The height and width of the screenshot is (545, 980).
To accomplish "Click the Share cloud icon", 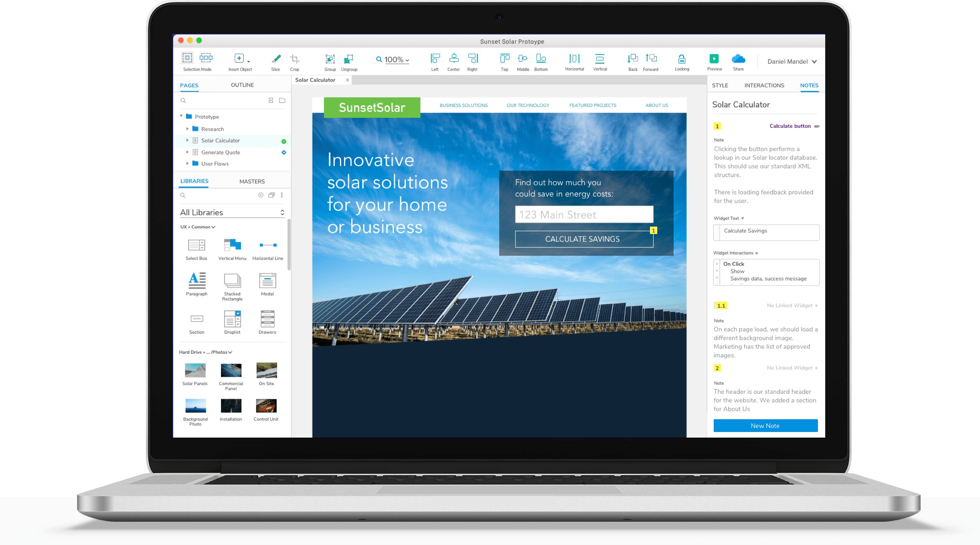I will pos(738,59).
